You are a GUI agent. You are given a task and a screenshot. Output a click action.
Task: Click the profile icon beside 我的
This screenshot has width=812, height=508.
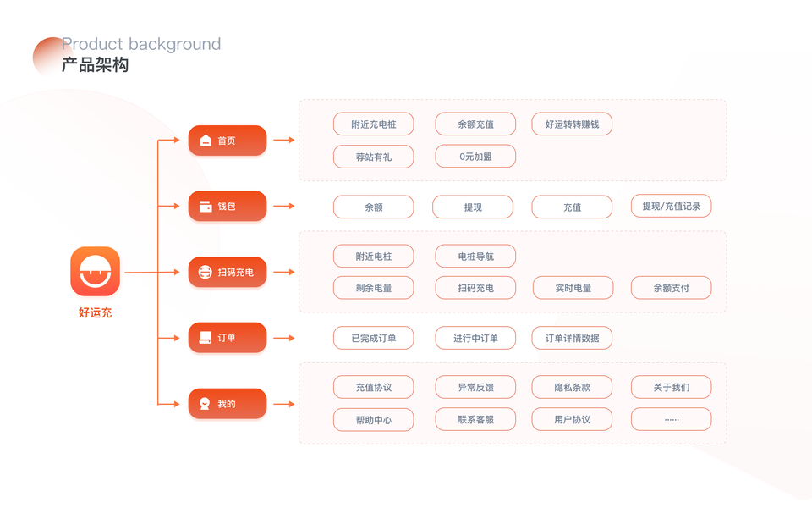205,404
